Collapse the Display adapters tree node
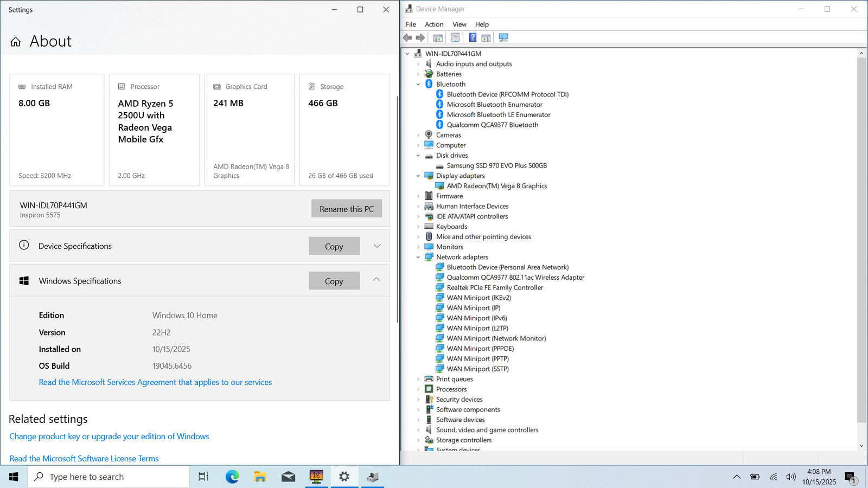 pos(418,176)
